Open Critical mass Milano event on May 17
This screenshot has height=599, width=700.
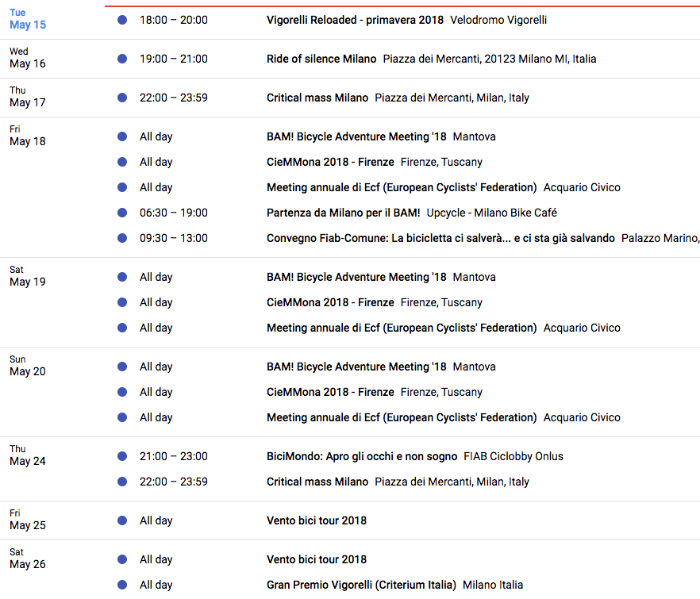317,98
